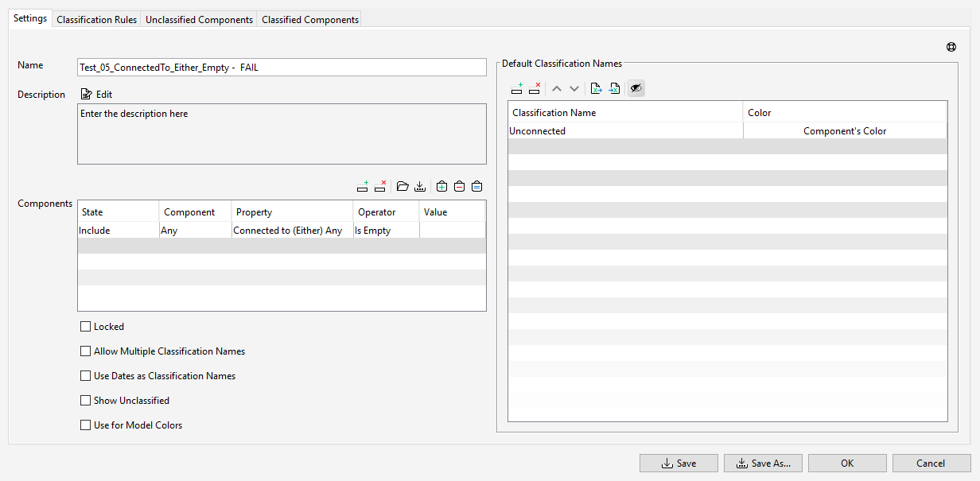Viewport: 980px width, 481px height.
Task: Click the bag icon with green plus
Action: tap(442, 187)
